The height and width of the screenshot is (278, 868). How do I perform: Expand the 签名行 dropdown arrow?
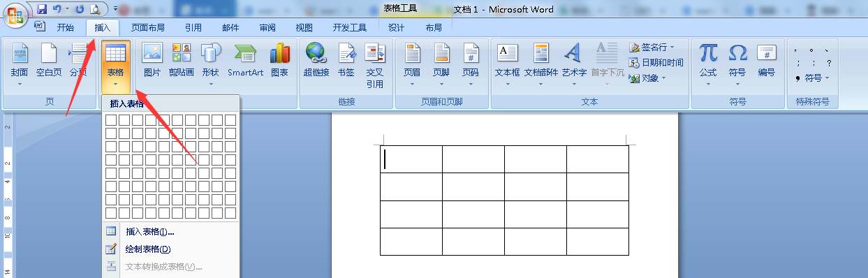672,47
